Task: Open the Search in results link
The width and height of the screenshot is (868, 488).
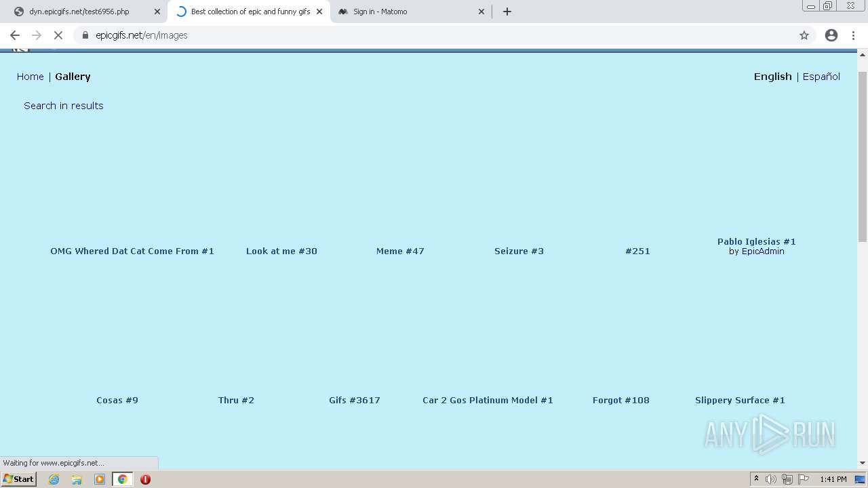Action: tap(64, 106)
